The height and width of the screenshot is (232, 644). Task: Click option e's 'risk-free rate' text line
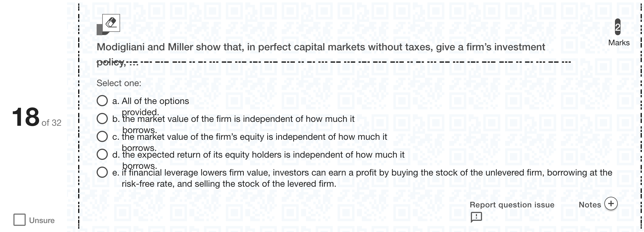229,184
